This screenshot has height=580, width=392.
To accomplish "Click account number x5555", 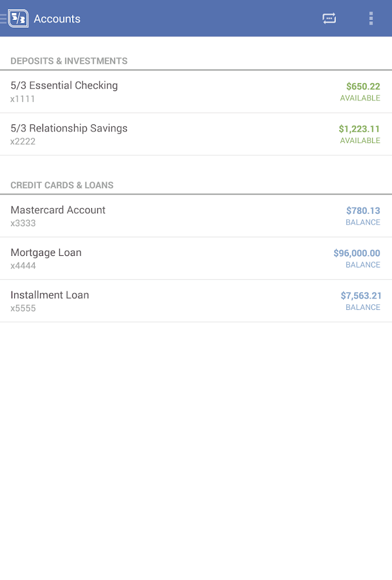I will point(23,309).
